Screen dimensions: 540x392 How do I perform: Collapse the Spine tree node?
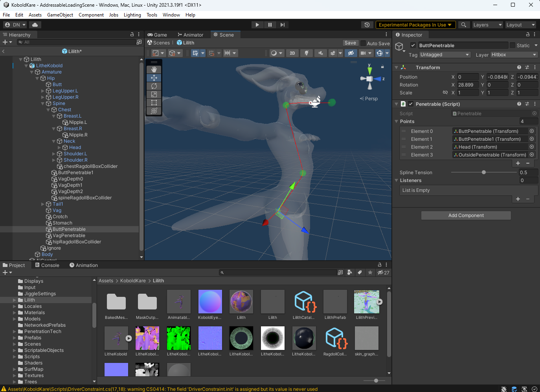pyautogui.click(x=43, y=103)
